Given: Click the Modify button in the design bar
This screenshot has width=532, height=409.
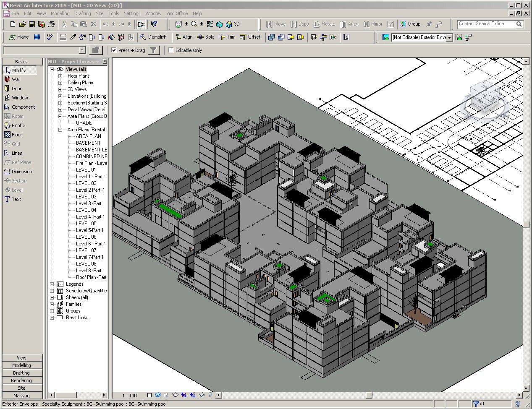Looking at the screenshot, I should 20,70.
